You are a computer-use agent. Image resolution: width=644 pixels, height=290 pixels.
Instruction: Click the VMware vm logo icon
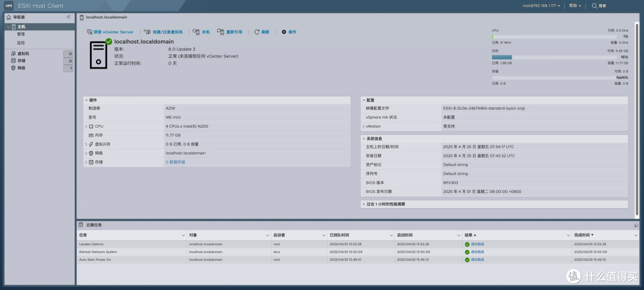(x=8, y=6)
